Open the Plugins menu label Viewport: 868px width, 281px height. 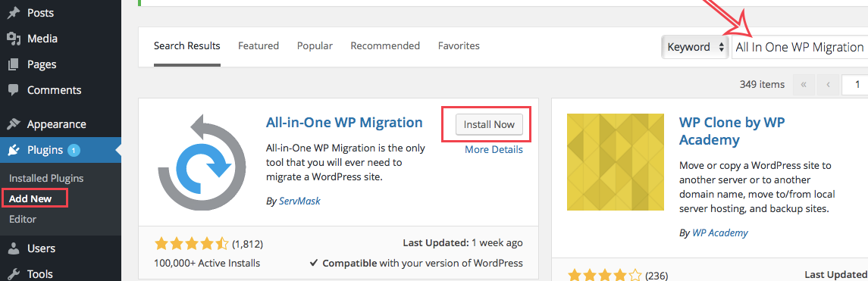coord(45,150)
